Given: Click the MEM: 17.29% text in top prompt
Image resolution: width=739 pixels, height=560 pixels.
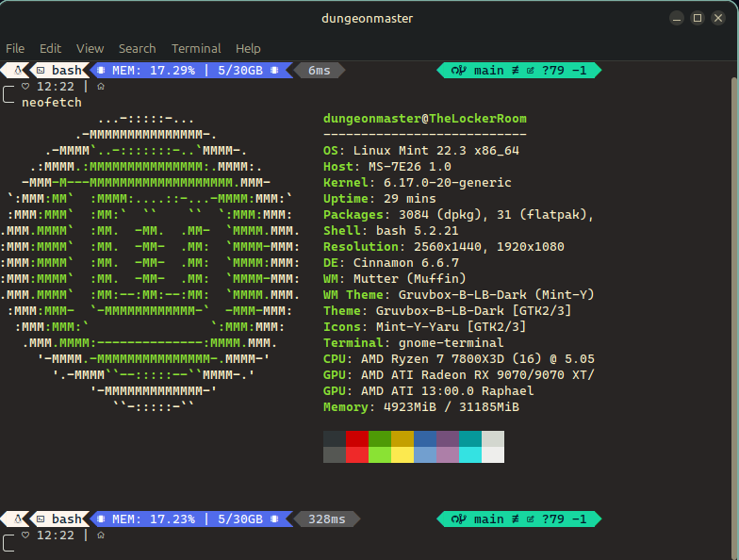Looking at the screenshot, I should point(154,71).
